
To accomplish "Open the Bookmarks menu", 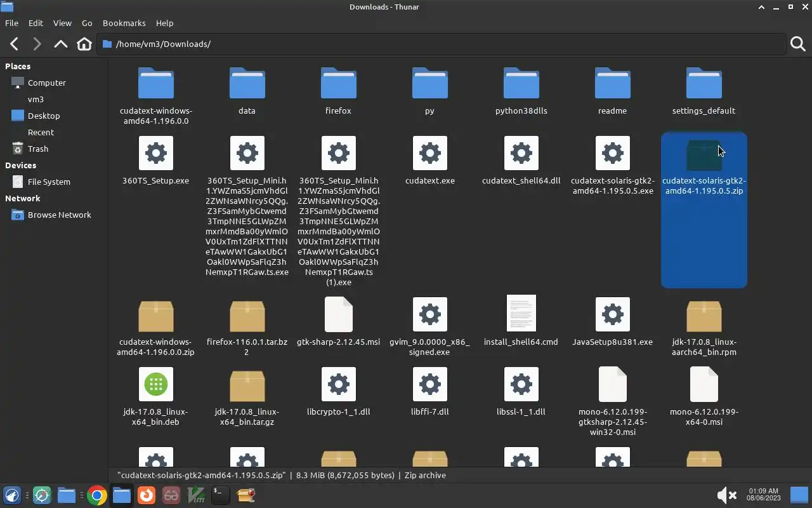I will point(124,23).
